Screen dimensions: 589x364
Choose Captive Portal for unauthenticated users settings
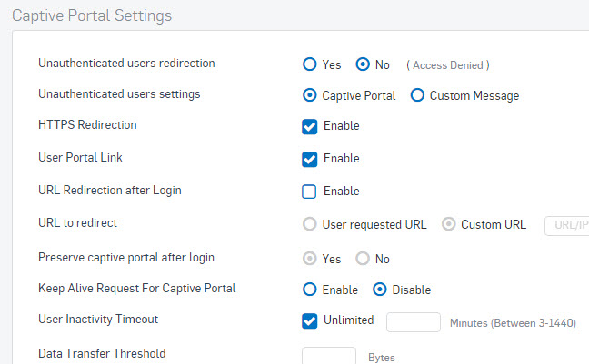[310, 95]
